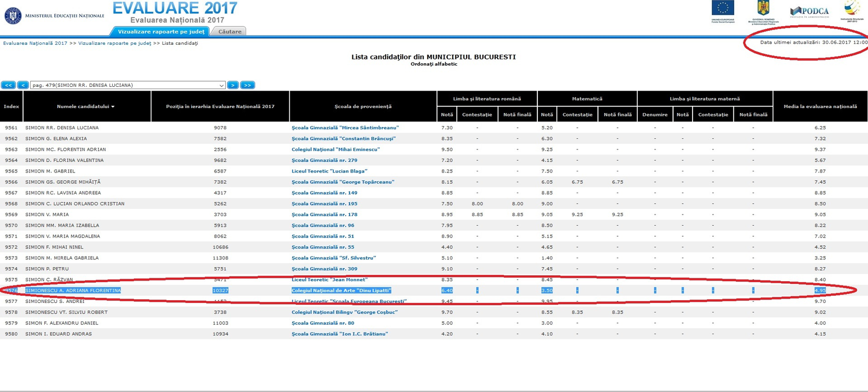Go to the first page with << button
The image size is (868, 392).
pyautogui.click(x=8, y=85)
